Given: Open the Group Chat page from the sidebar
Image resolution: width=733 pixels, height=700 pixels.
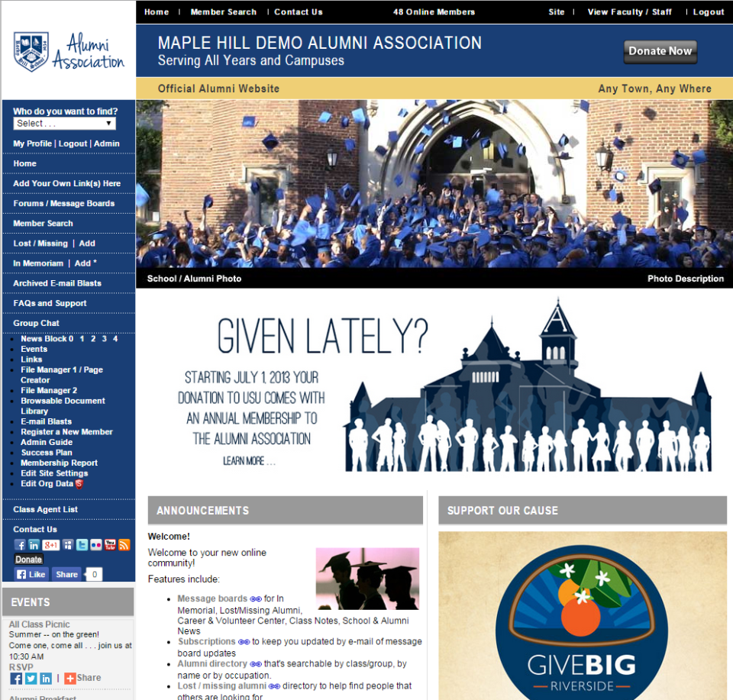Looking at the screenshot, I should [37, 323].
